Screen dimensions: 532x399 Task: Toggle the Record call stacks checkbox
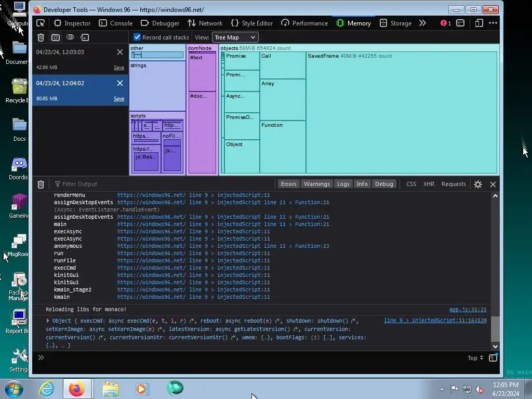(137, 37)
